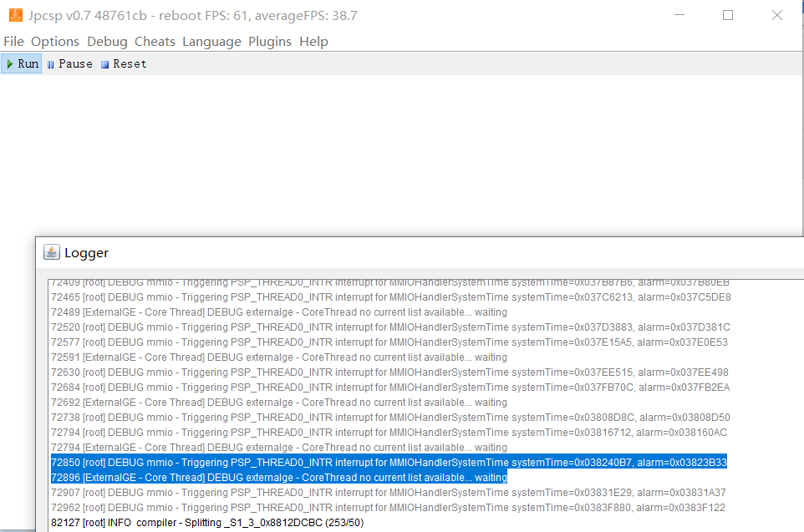
Task: Select log line 72738 systemTime=0x03808D8C
Action: coord(391,418)
